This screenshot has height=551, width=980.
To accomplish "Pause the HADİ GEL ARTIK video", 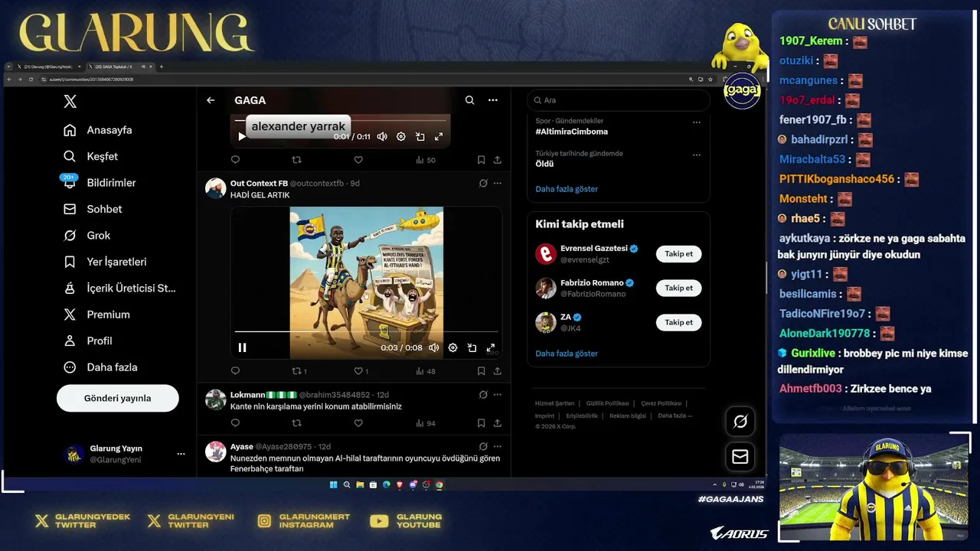I will click(242, 347).
